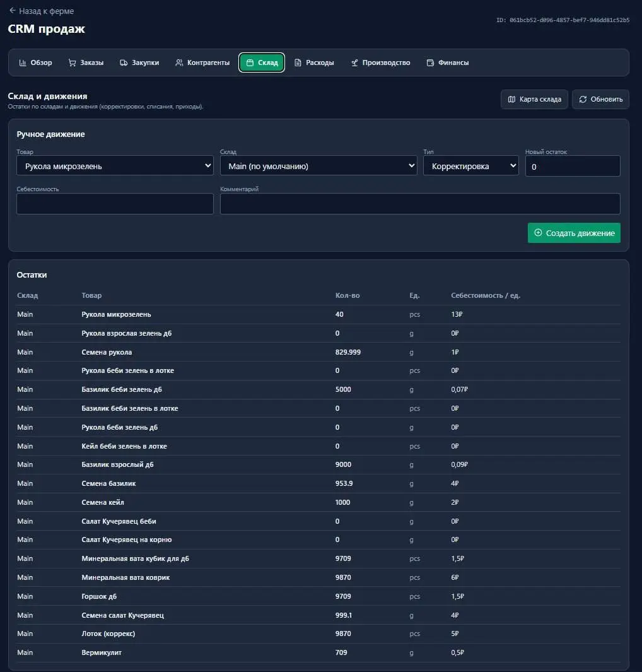The height and width of the screenshot is (672, 642).
Task: Click the back arrow icon near 'Назад к ферме'
Action: 13,10
